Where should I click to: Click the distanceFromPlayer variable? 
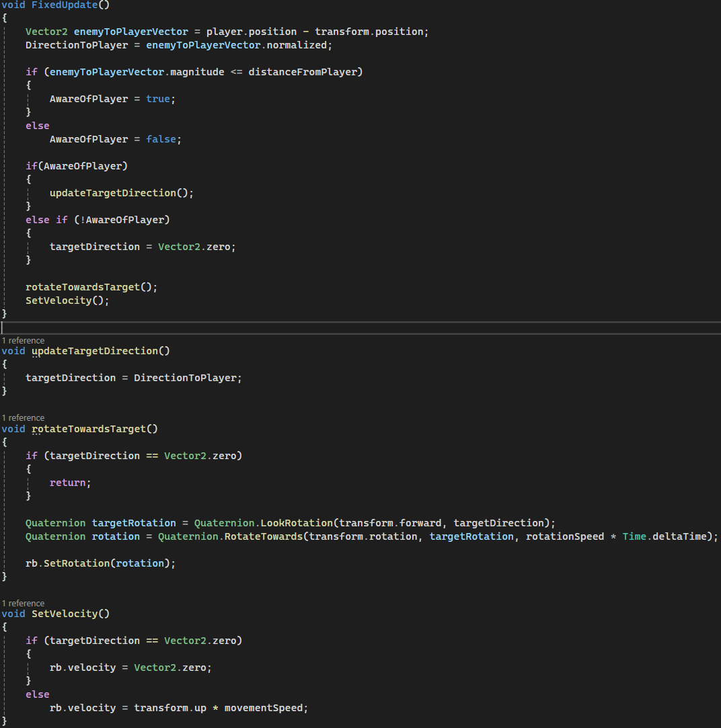303,72
